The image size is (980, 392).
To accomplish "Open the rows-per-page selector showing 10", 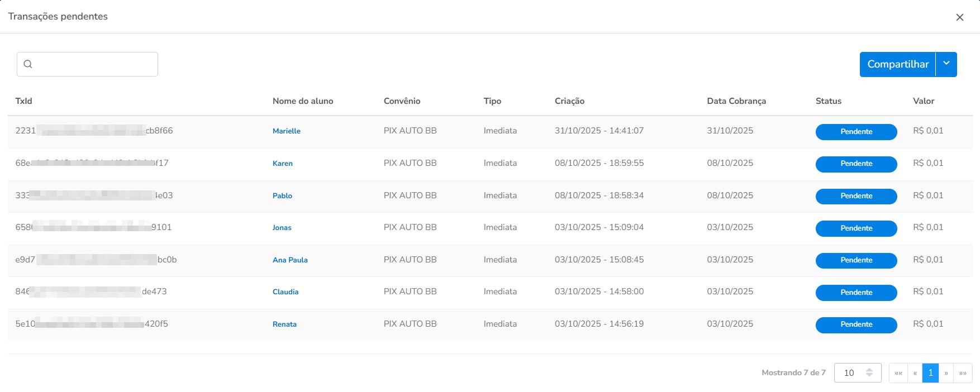I will point(857,373).
